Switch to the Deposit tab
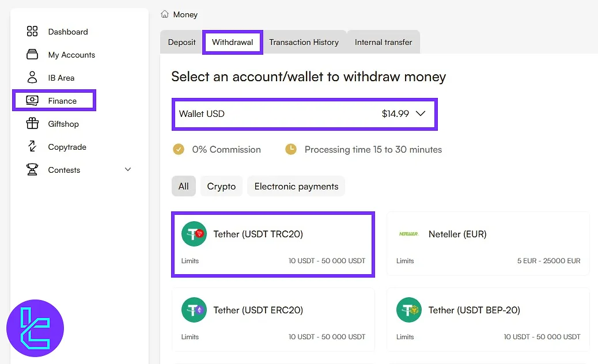The width and height of the screenshot is (598, 364). [181, 42]
